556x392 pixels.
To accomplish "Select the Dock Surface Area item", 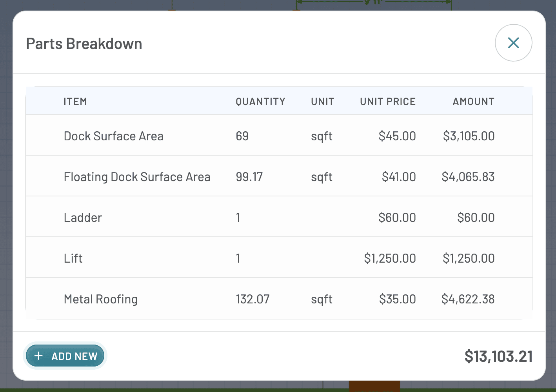I will [114, 136].
